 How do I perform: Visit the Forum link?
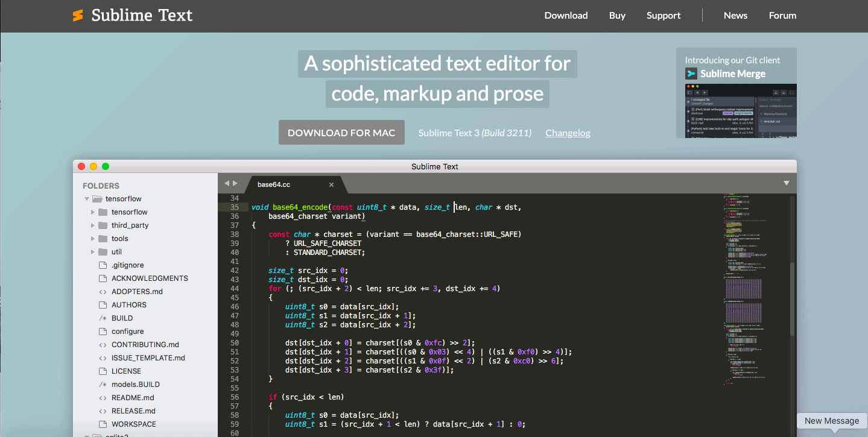782,16
